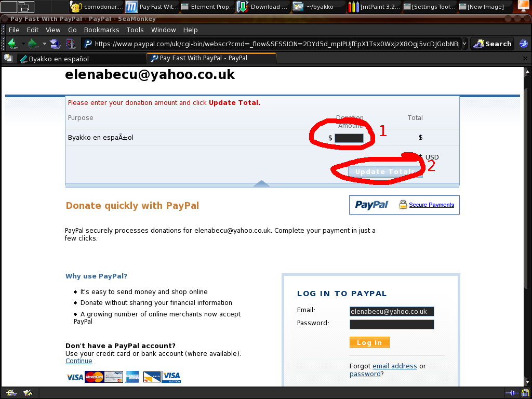Open the Tools menu
Image resolution: width=532 pixels, height=399 pixels.
[x=135, y=30]
